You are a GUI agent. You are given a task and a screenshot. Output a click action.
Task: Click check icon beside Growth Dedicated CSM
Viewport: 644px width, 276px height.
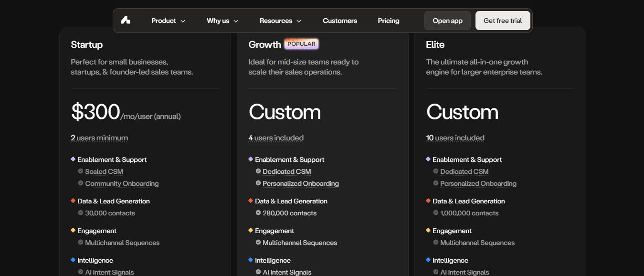[258, 171]
